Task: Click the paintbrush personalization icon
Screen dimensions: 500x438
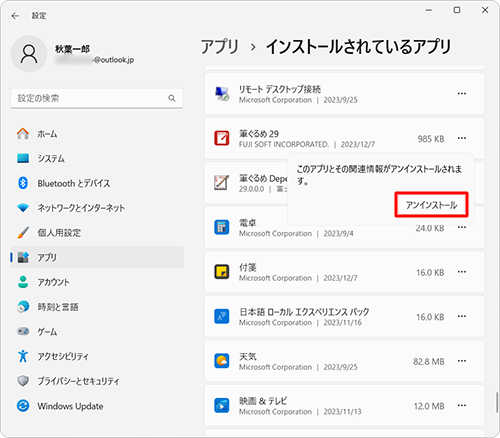Action: tap(23, 232)
